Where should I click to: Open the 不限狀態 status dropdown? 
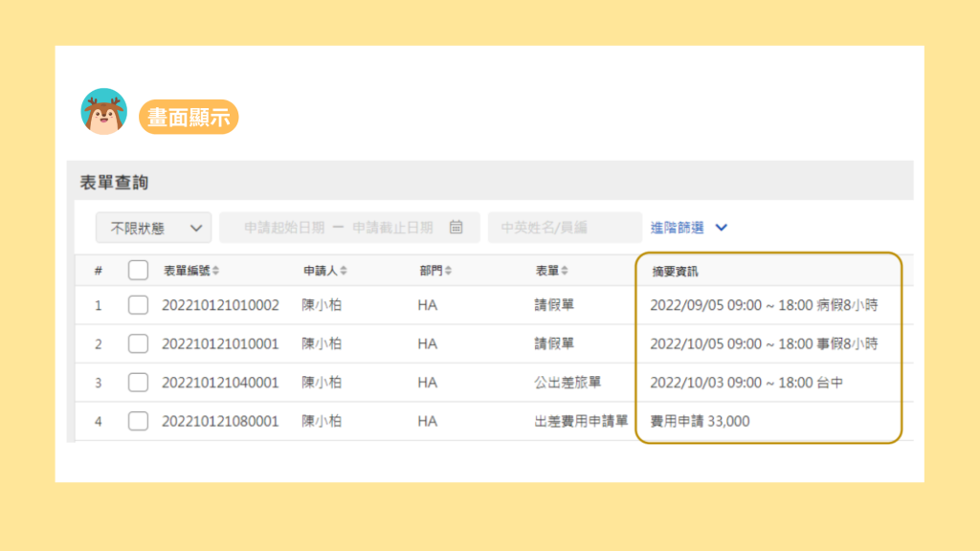tap(153, 228)
